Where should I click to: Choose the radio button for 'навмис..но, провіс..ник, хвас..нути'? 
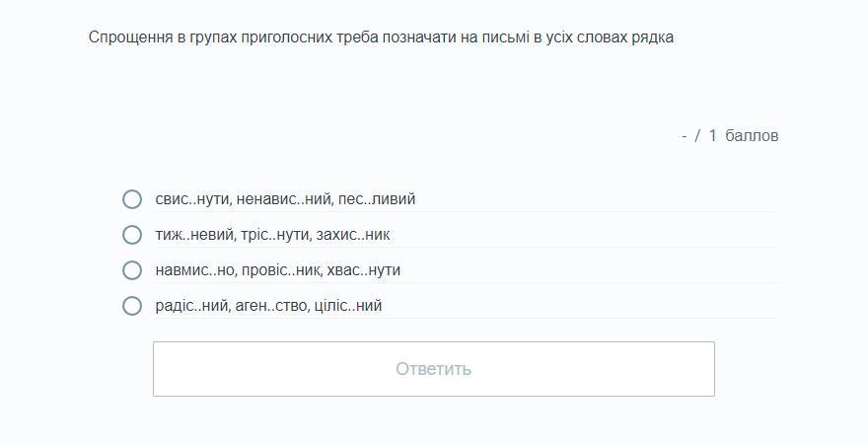click(132, 270)
